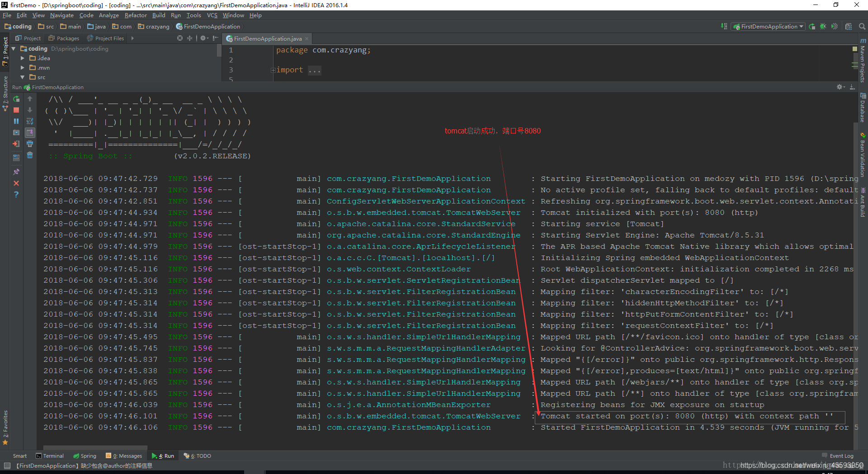Toggle scroll to end of console
This screenshot has height=474, width=868.
(x=30, y=133)
